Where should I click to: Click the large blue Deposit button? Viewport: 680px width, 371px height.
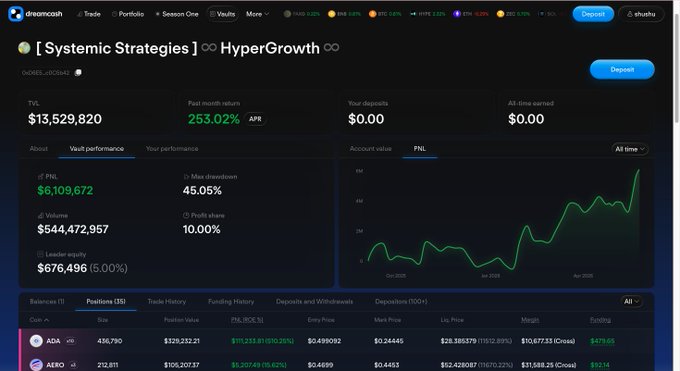point(622,69)
